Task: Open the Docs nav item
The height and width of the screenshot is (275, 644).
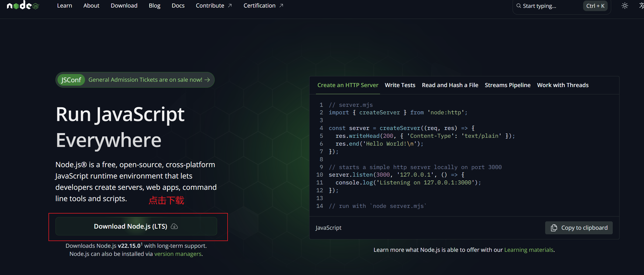Action: coord(178,6)
